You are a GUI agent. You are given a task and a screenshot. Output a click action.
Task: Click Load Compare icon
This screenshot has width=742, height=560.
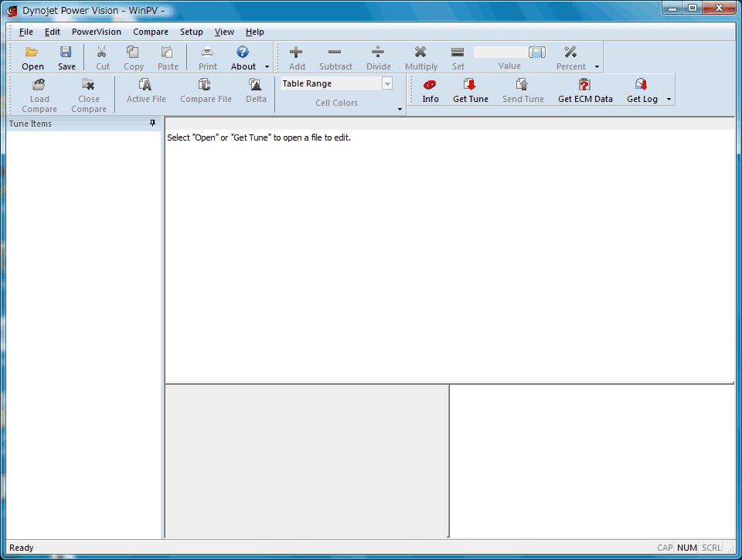pos(39,85)
